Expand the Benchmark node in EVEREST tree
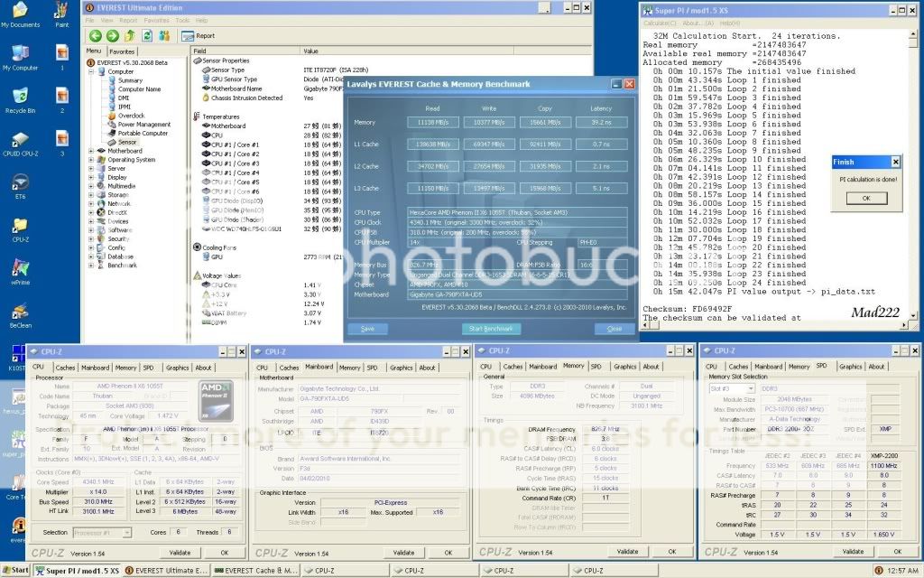 pyautogui.click(x=91, y=266)
